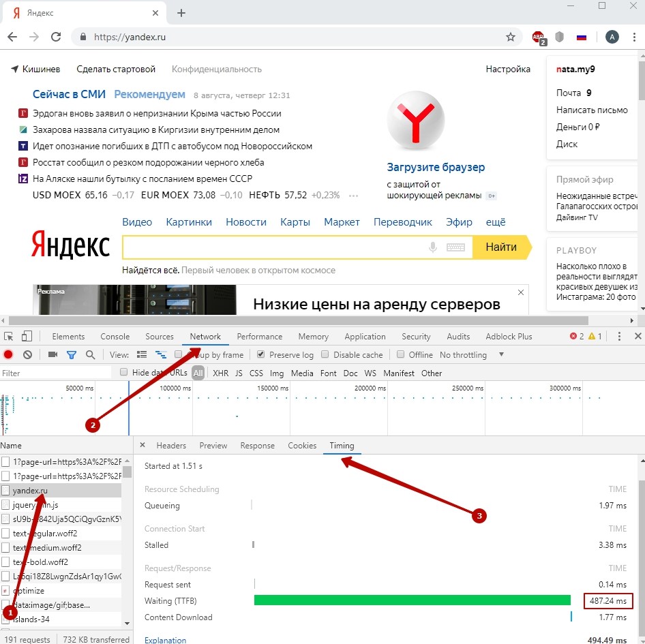Open Chrome's three-dot menu
645x644 pixels.
tap(634, 37)
